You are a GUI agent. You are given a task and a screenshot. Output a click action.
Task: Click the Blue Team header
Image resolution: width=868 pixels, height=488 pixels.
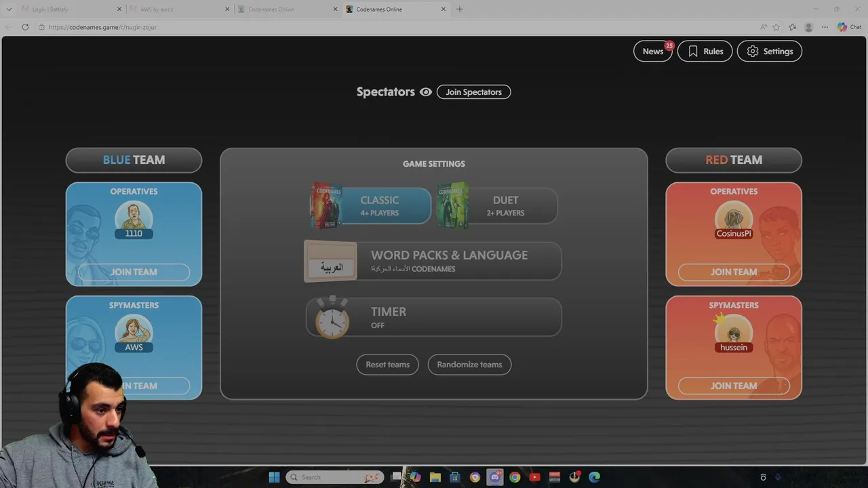pos(134,160)
